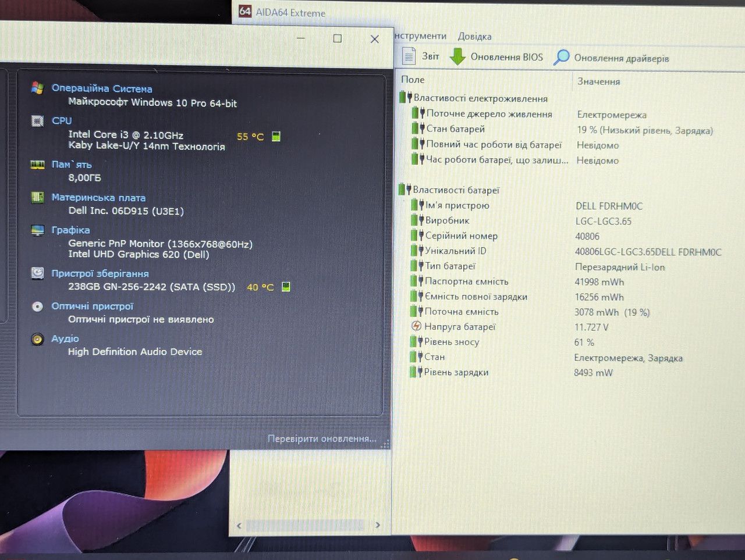Open the CPU section heading in Speccy

pos(62,121)
